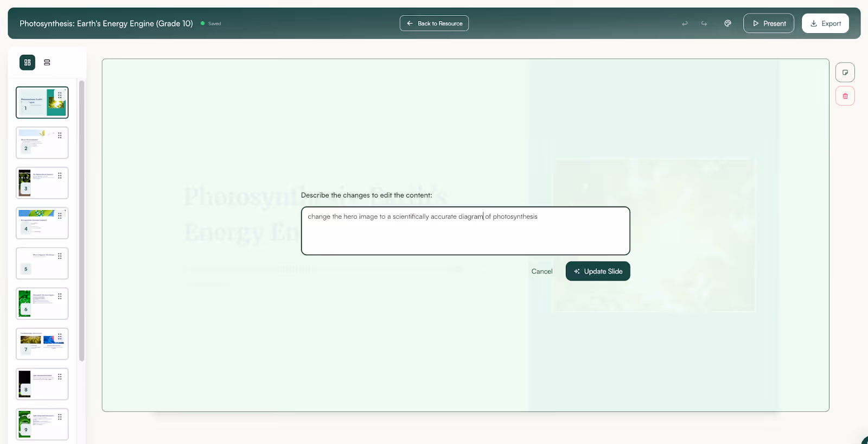The image size is (868, 444).
Task: Click drag handle dots on slide 7
Action: (60, 336)
